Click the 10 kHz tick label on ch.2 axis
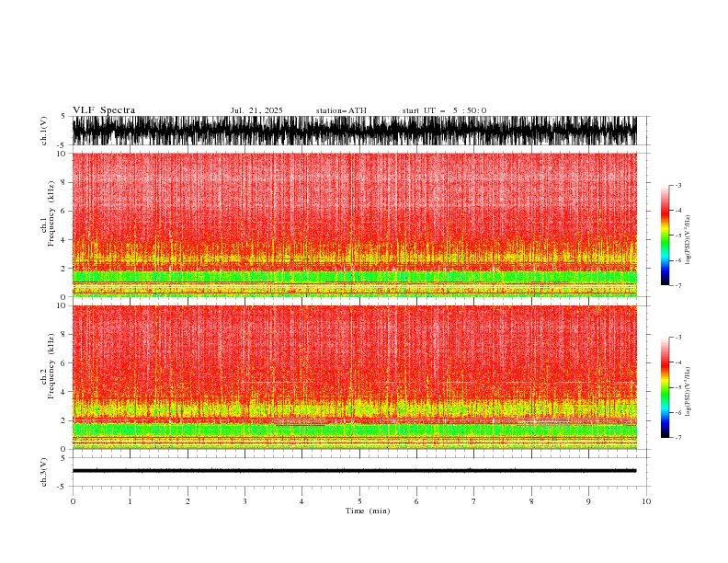This screenshot has height=563, width=728. [62, 305]
